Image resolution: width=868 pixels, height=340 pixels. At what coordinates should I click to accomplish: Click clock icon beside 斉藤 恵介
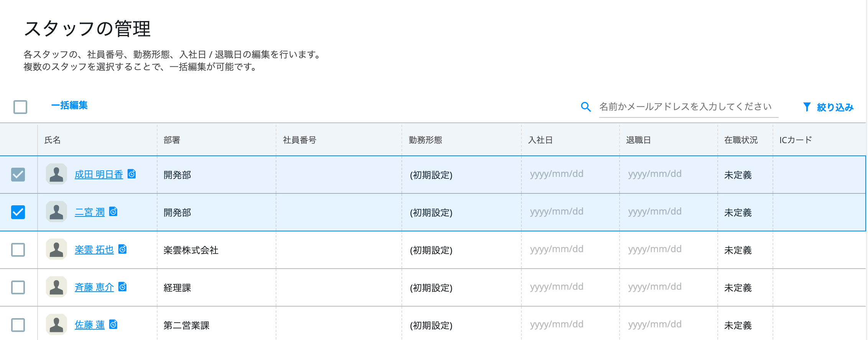(x=122, y=287)
